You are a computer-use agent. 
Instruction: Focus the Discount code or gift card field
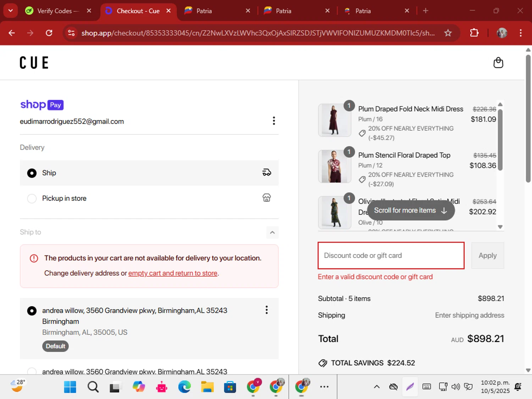391,255
